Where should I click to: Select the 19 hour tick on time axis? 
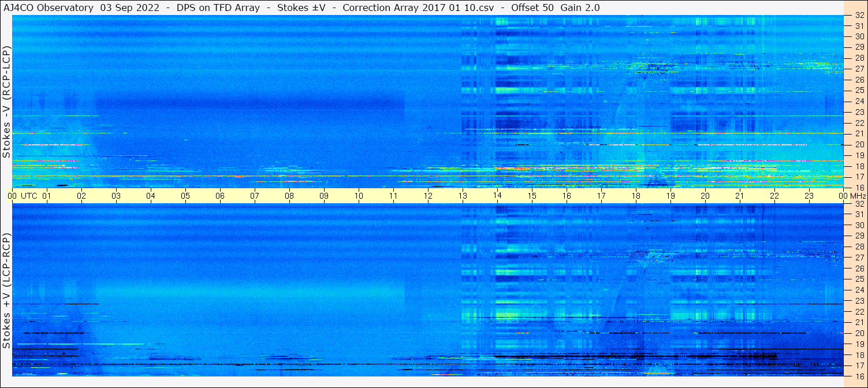click(670, 196)
